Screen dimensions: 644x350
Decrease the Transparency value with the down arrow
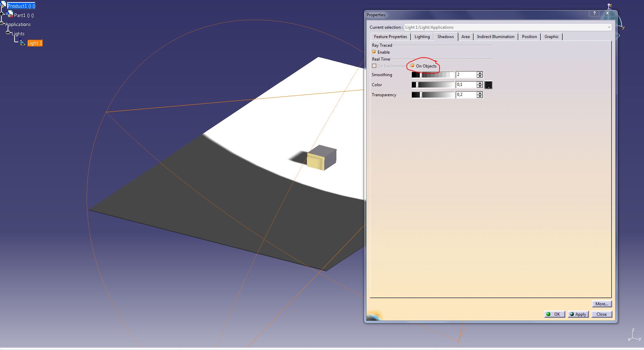click(x=480, y=96)
